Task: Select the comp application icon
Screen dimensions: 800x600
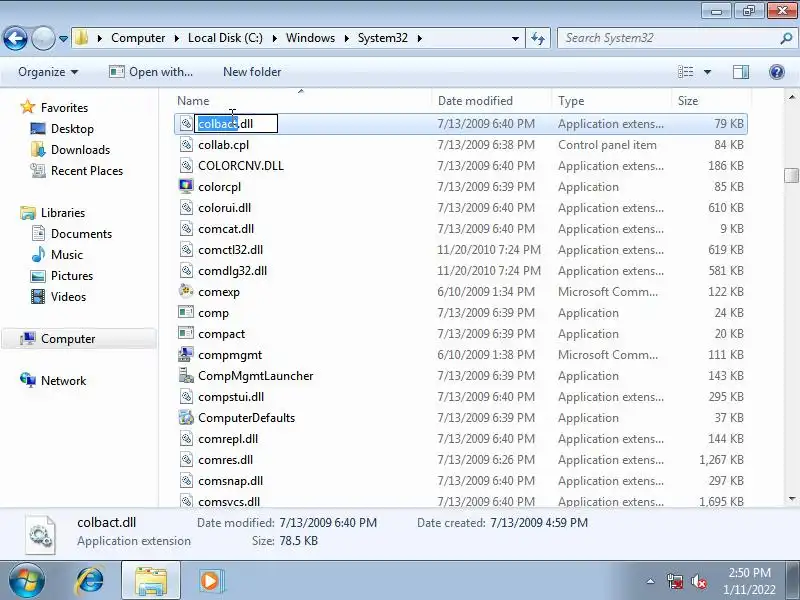Action: click(186, 312)
